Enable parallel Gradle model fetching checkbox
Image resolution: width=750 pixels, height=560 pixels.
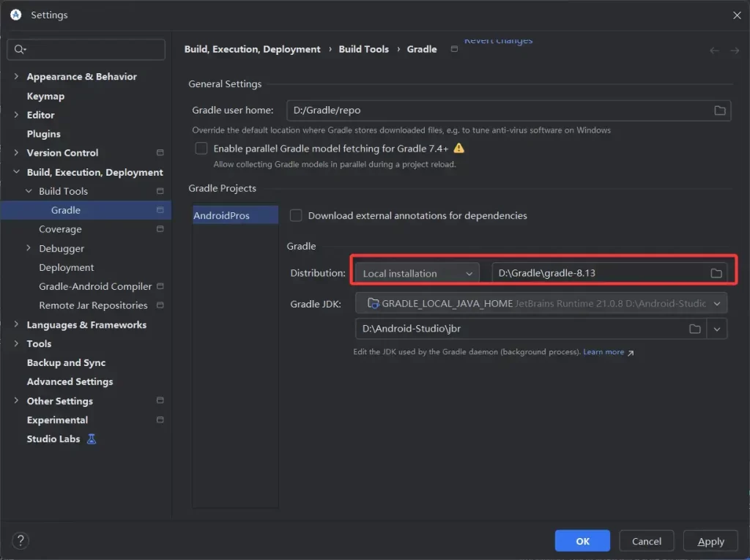201,149
